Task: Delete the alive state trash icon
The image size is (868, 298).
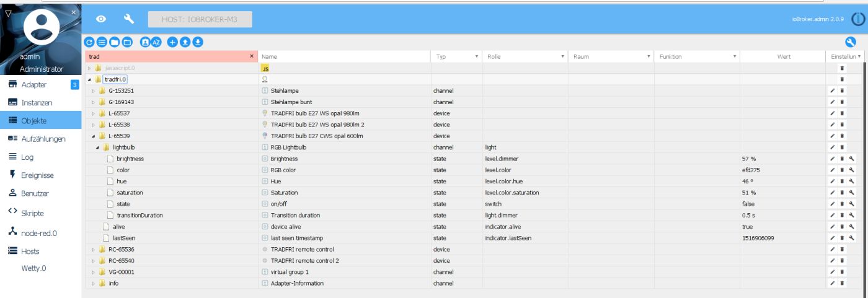Action: 842,227
